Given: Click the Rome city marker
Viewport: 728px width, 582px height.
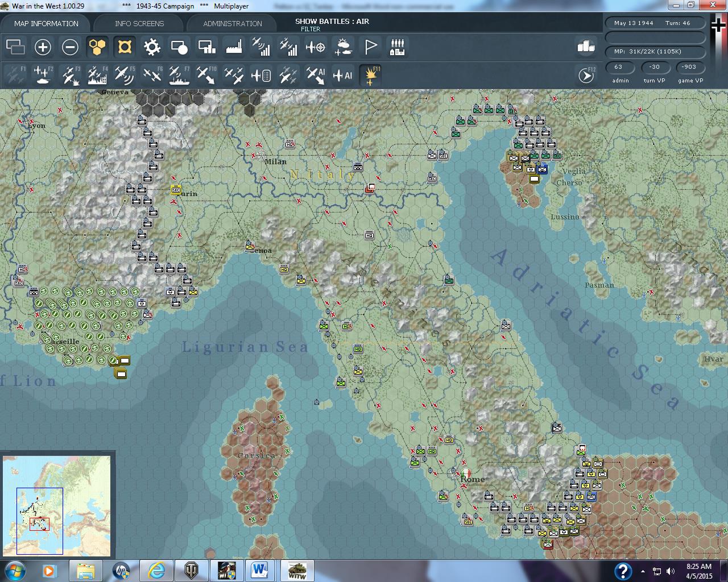Looking at the screenshot, I should 466,473.
